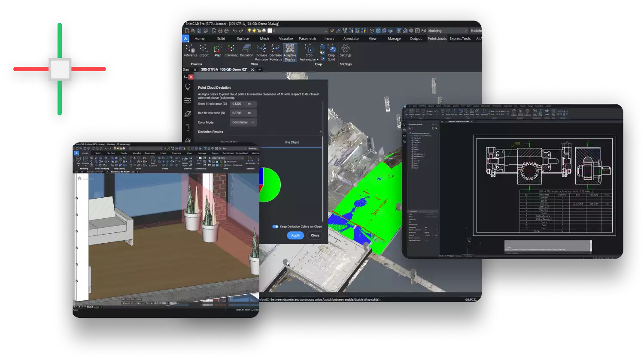Viewport: 644px width, 359px height.
Task: Select the Align point cloud tool
Action: point(218,51)
